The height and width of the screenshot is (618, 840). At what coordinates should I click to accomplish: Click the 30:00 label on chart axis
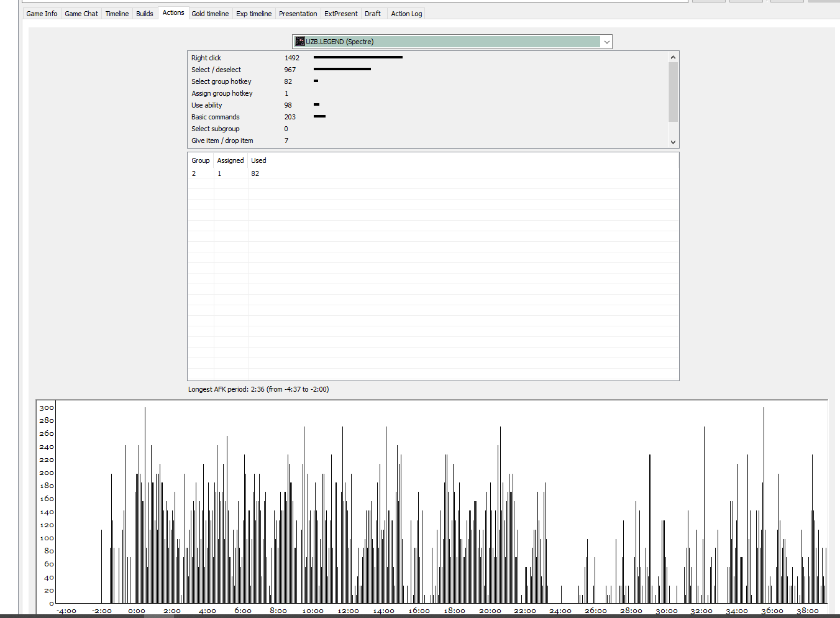(x=667, y=611)
